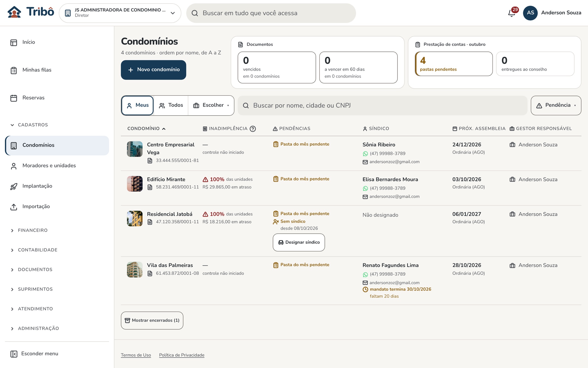Click the Vila das Palmeiras building thumbnail

134,270
